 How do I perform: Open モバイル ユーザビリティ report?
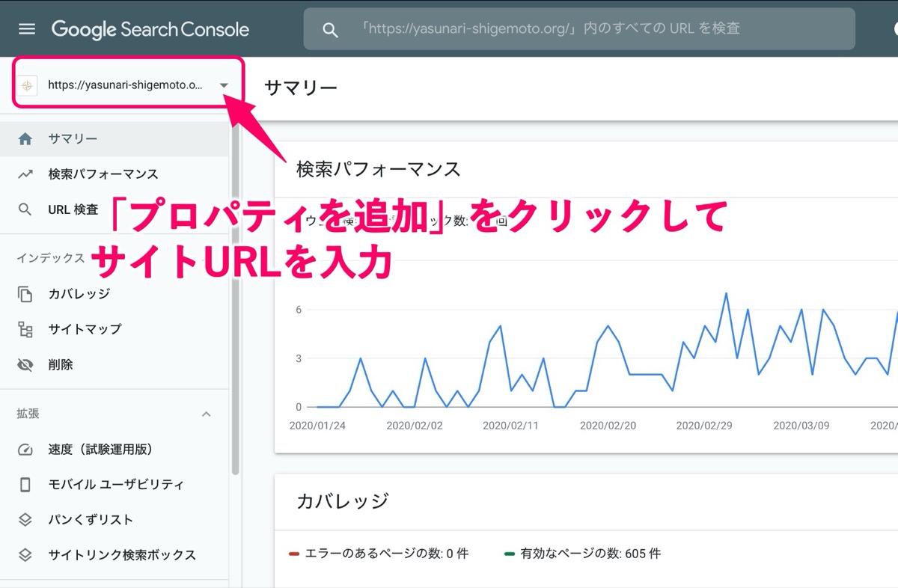tap(114, 485)
